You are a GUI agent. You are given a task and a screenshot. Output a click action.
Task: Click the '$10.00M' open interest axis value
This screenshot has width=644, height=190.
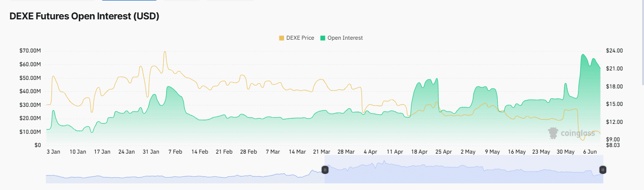click(x=30, y=132)
